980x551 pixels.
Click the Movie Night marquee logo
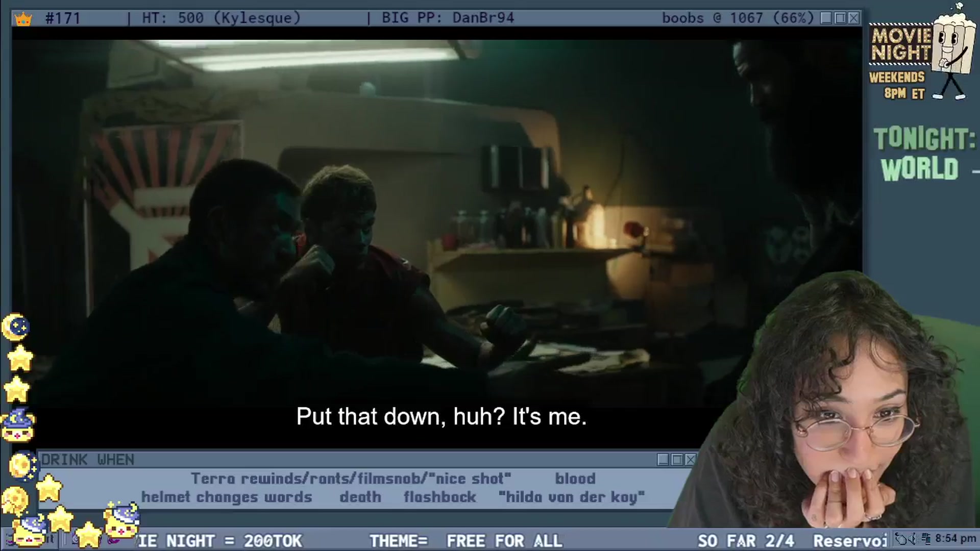click(x=901, y=44)
